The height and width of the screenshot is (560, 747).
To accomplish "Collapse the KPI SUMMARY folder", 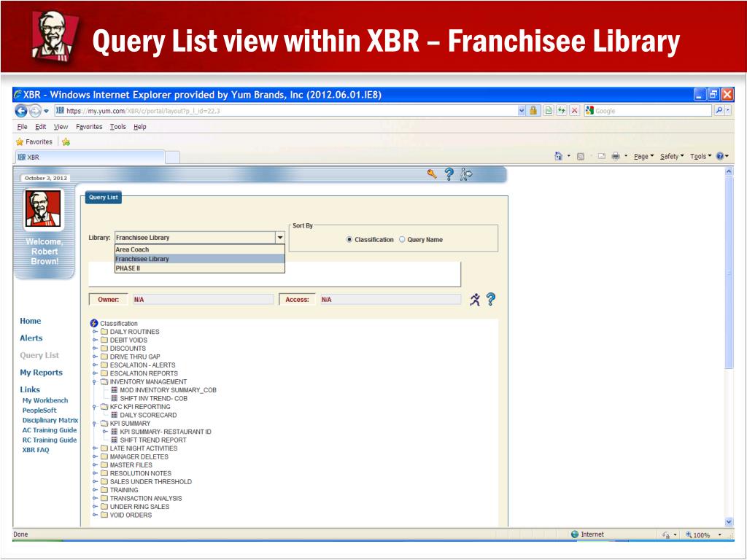I will (94, 424).
